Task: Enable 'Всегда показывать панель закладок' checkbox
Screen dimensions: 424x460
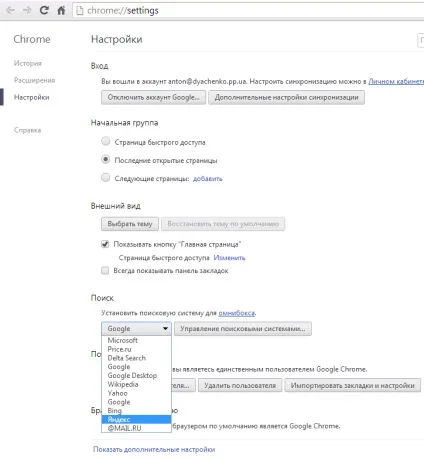Action: (x=105, y=270)
